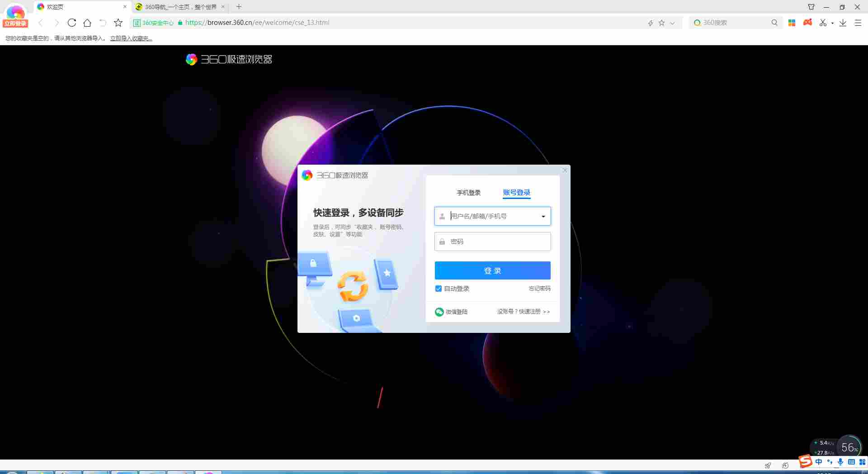The image size is (868, 474).
Task: Expand the dropdown arrow next to the scissors
Action: tap(832, 23)
